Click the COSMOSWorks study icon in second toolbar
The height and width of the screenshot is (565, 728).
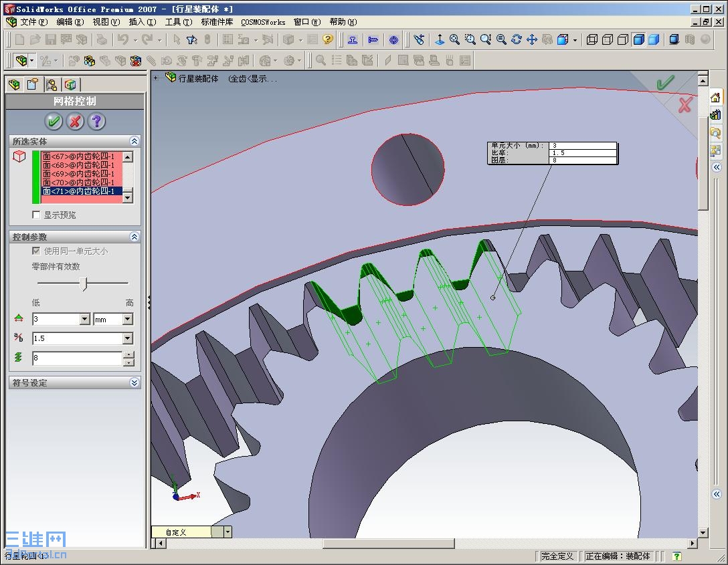[x=21, y=60]
